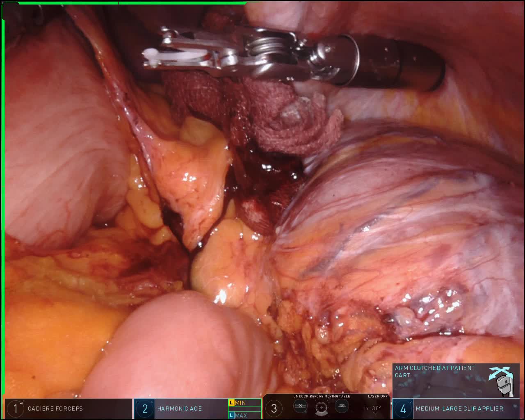Click the yellow L badge beside MIN
This screenshot has height=420, width=525.
[231, 403]
